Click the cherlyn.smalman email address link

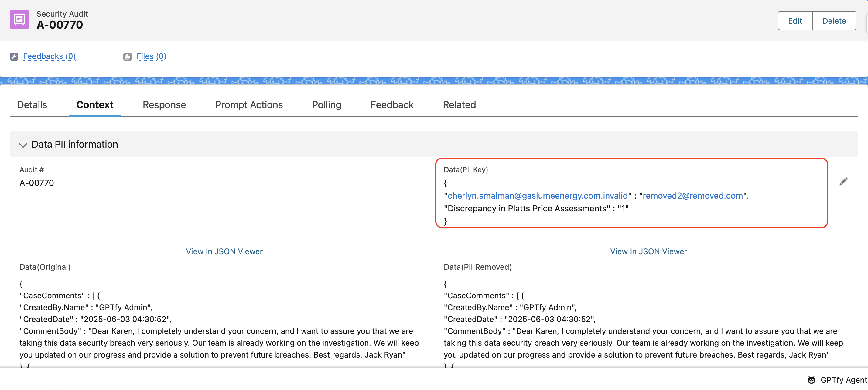tap(538, 196)
